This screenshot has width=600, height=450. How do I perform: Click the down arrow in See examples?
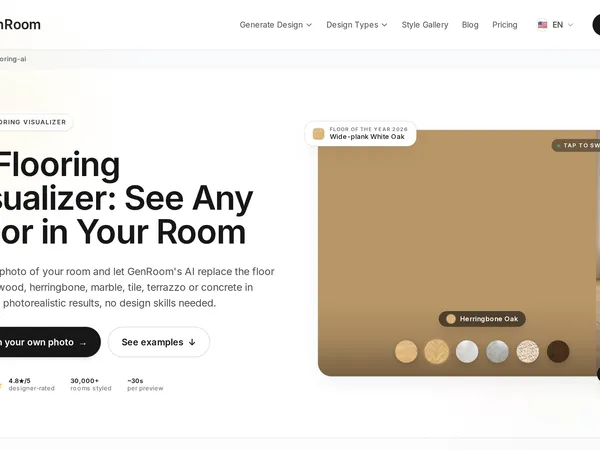point(192,342)
